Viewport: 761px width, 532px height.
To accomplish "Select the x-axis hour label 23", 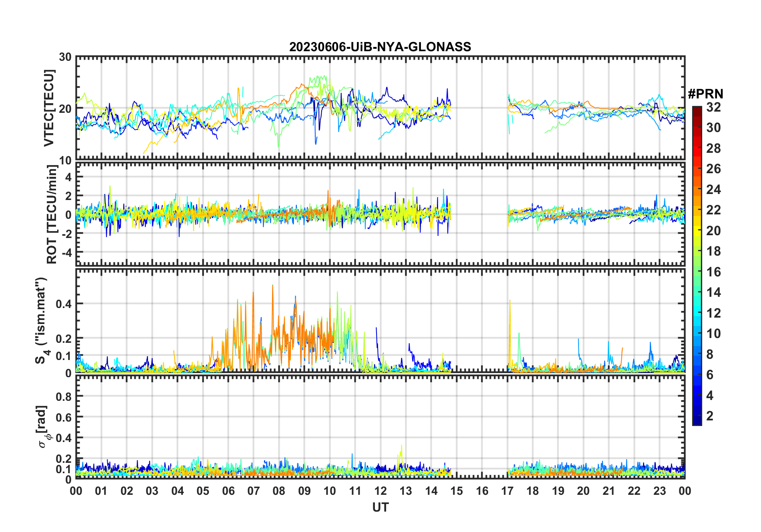I will point(659,491).
